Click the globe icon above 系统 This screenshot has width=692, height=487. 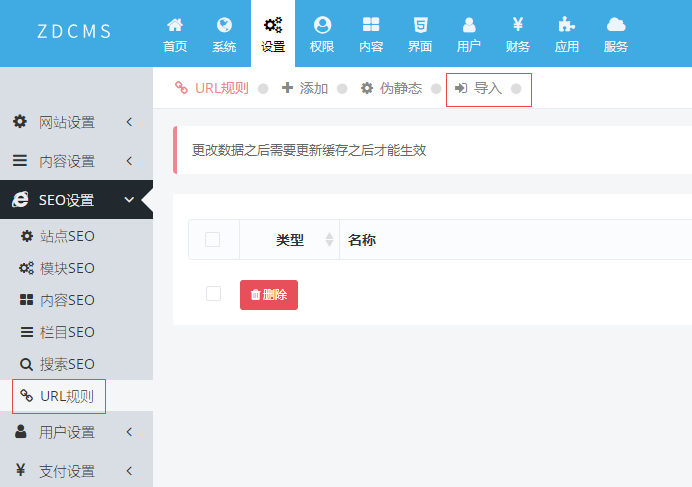(224, 25)
